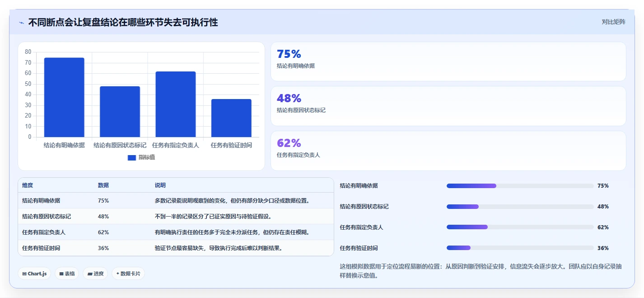644x298 pixels.
Task: Click the 36% value in the table
Action: (103, 248)
